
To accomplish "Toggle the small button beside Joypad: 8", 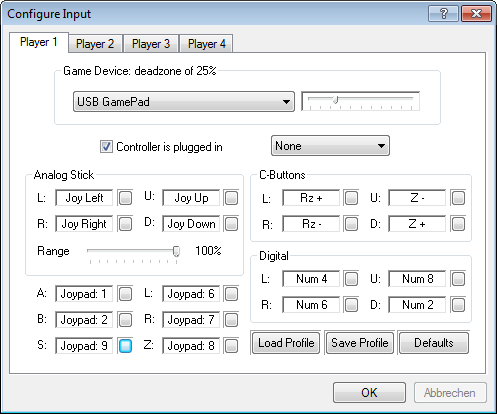I will 231,346.
